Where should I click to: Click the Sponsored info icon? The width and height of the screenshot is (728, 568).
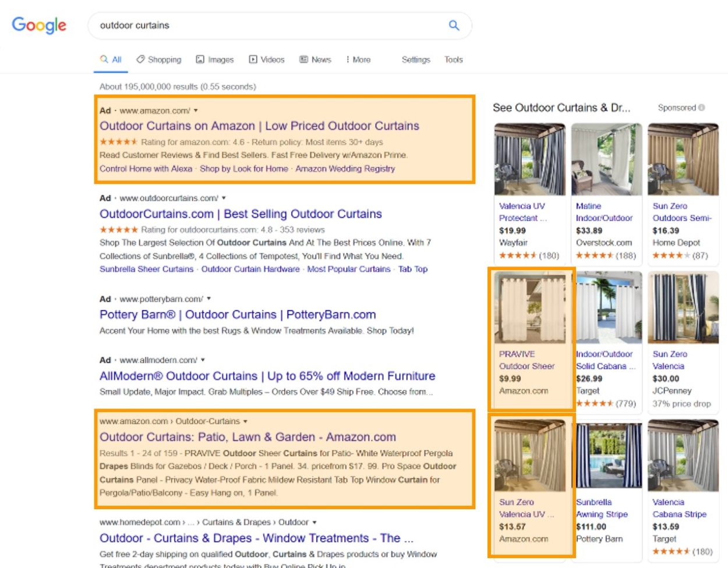701,108
